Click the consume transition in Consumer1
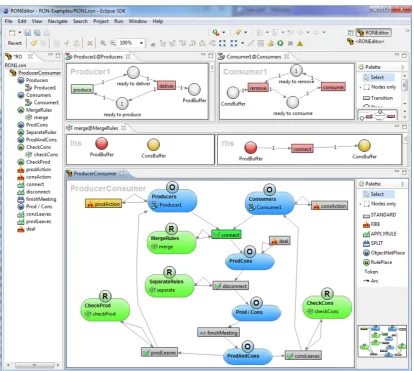 (x=333, y=87)
